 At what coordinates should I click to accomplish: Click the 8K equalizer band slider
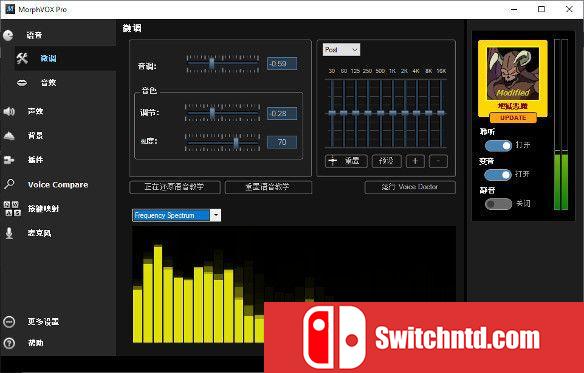(429, 113)
